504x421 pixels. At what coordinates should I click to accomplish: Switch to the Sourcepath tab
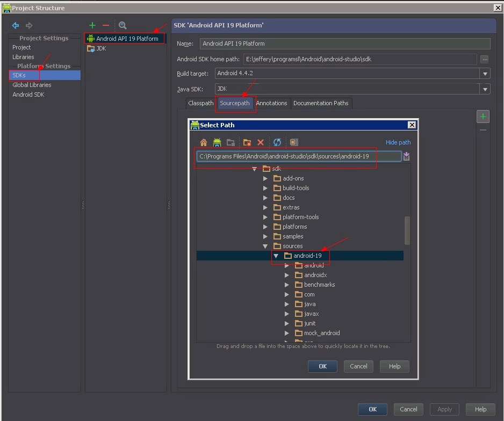(235, 103)
